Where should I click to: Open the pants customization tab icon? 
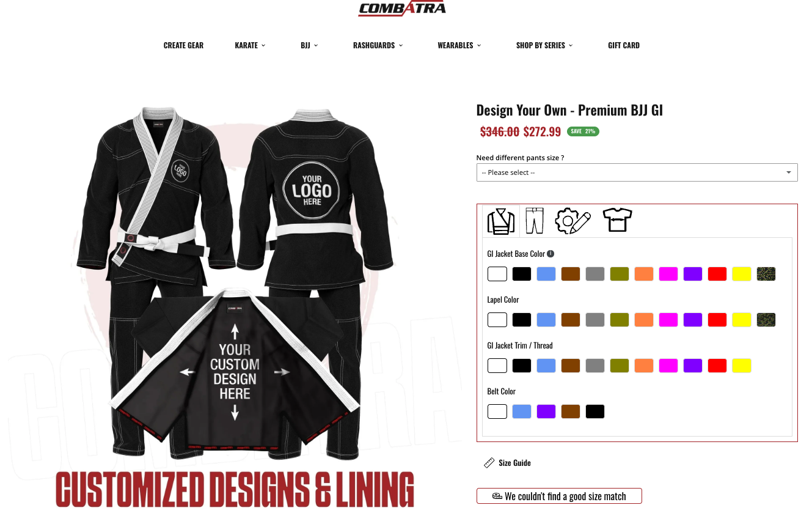point(535,221)
